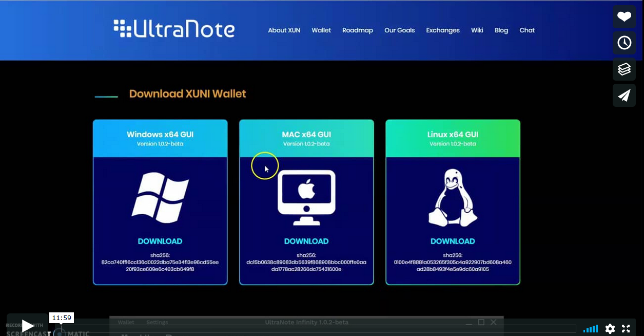Enter fullscreen mode in the video player
The height and width of the screenshot is (336, 644).
point(626,329)
